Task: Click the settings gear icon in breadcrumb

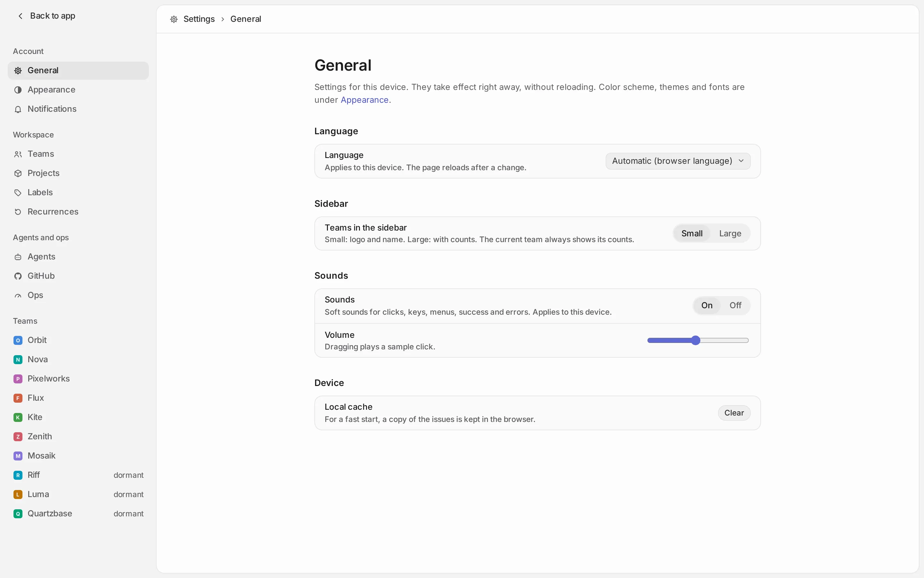Action: click(174, 19)
